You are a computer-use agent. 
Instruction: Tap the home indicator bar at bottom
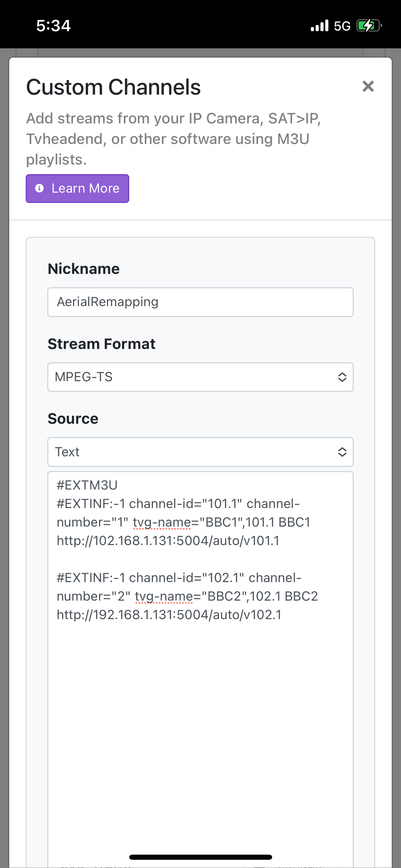click(200, 857)
